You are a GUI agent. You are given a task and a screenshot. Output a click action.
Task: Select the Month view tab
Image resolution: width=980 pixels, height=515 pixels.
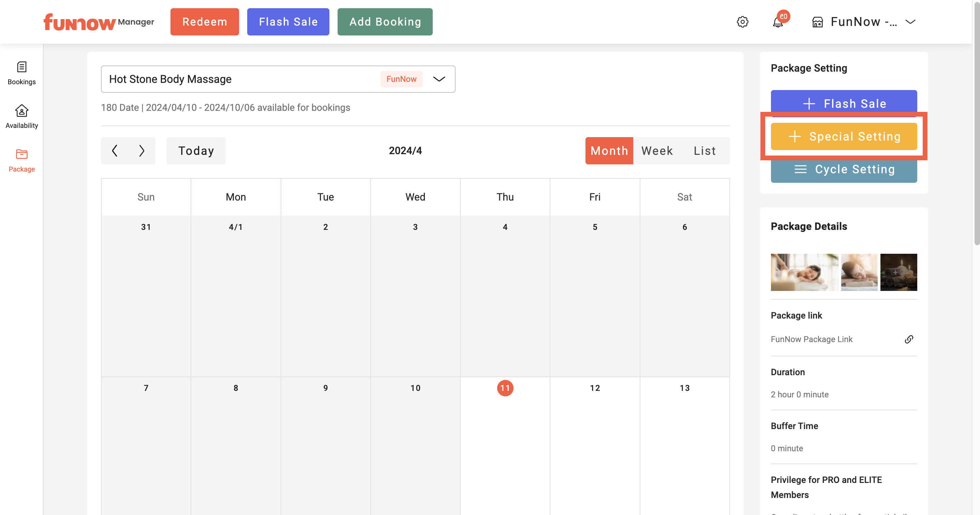pyautogui.click(x=609, y=151)
